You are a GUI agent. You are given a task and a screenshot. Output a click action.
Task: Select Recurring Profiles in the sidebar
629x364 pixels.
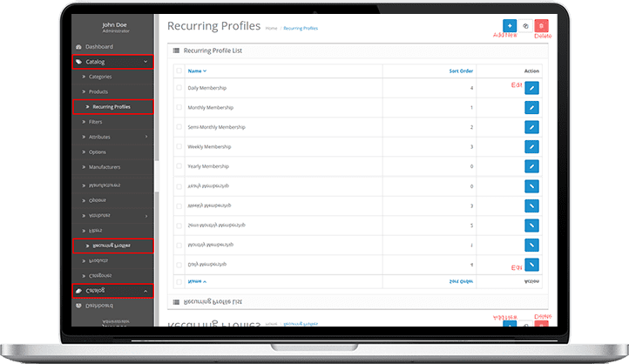(112, 107)
